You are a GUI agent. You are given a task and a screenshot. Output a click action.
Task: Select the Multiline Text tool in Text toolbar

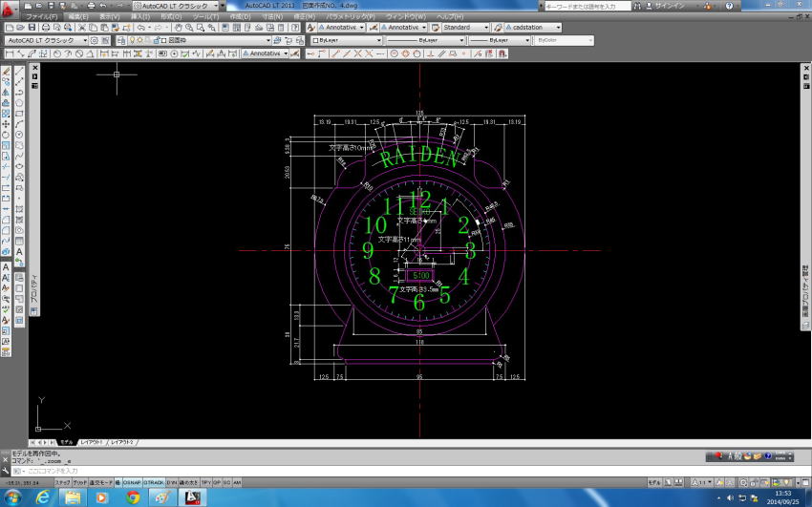click(7, 267)
